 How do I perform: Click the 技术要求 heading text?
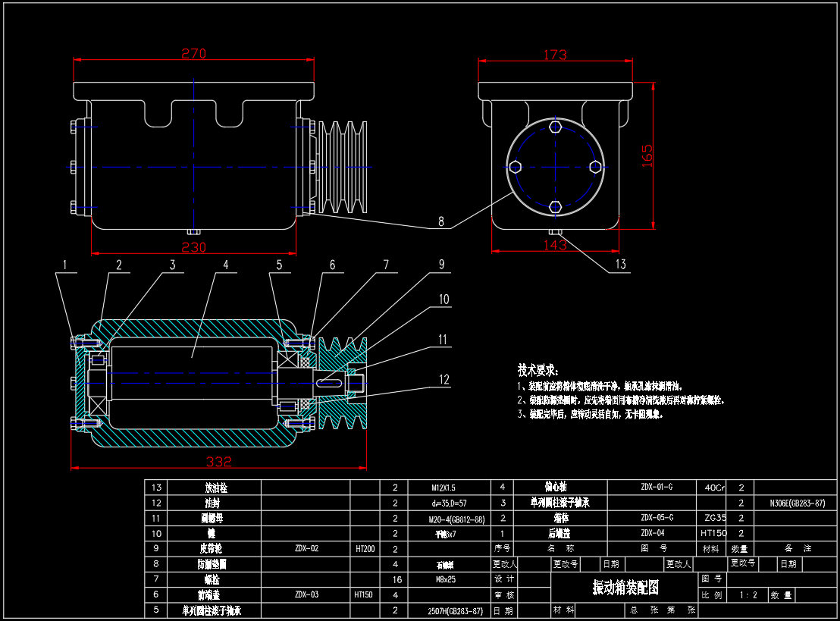[538, 370]
